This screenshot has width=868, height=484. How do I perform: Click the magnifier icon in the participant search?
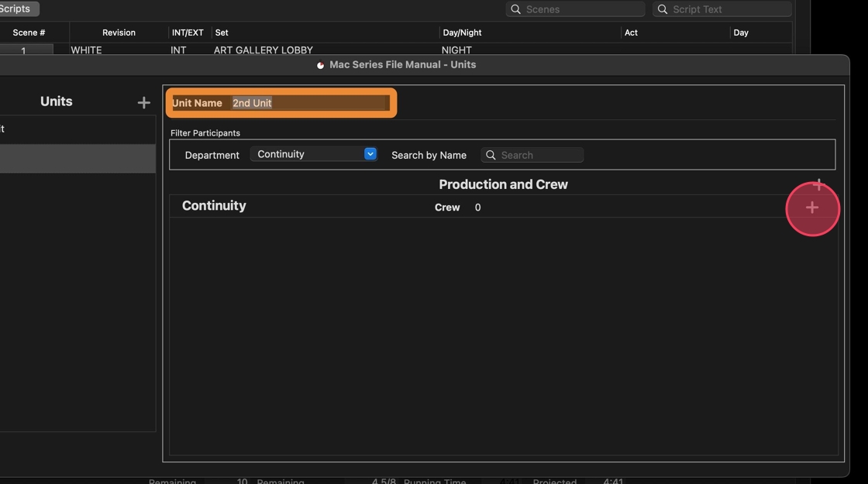(x=491, y=155)
